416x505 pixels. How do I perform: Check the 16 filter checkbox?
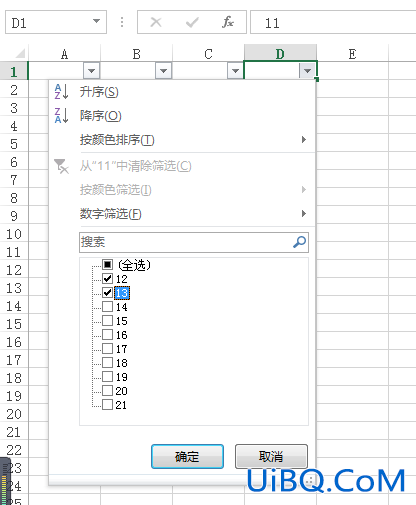pos(107,335)
